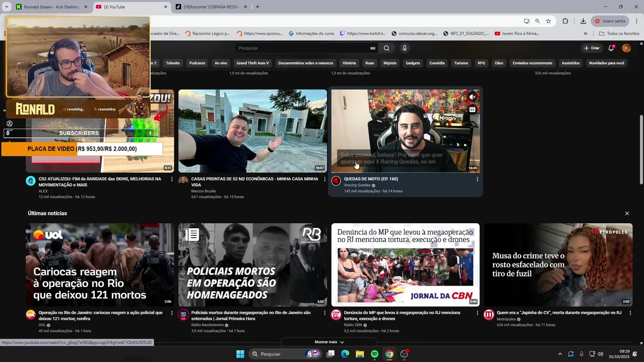
Task: Open Microsoft Edge from the taskbar
Action: point(345,354)
